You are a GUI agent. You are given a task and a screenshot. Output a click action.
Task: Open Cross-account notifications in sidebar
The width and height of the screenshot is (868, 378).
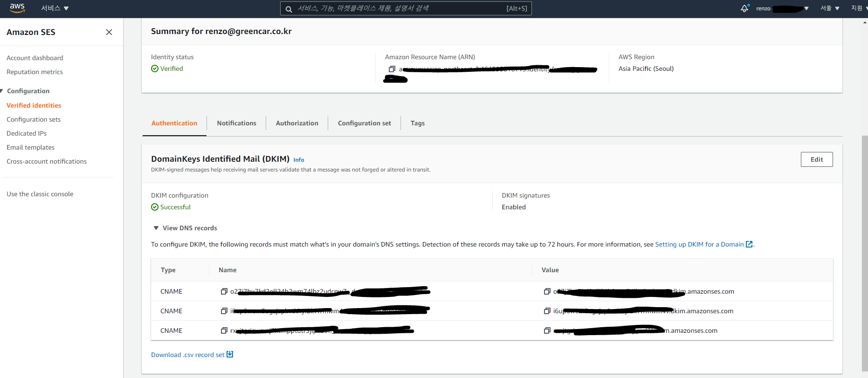point(47,161)
